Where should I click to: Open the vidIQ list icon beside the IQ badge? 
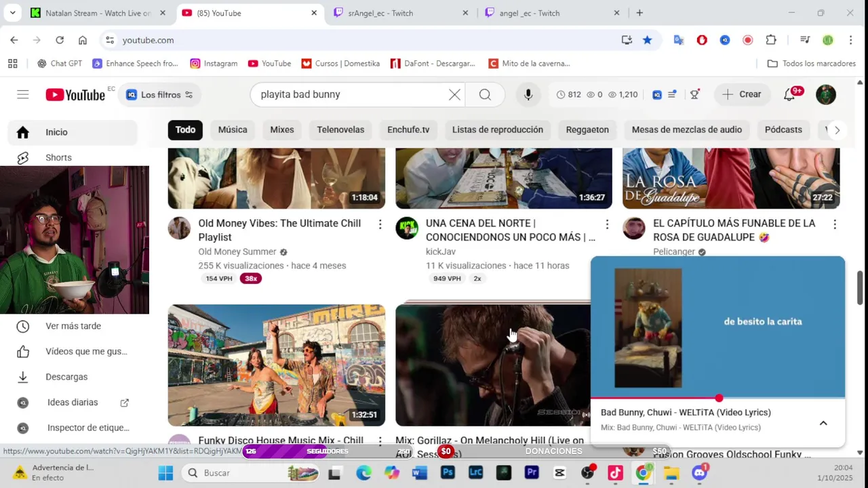[x=672, y=95]
